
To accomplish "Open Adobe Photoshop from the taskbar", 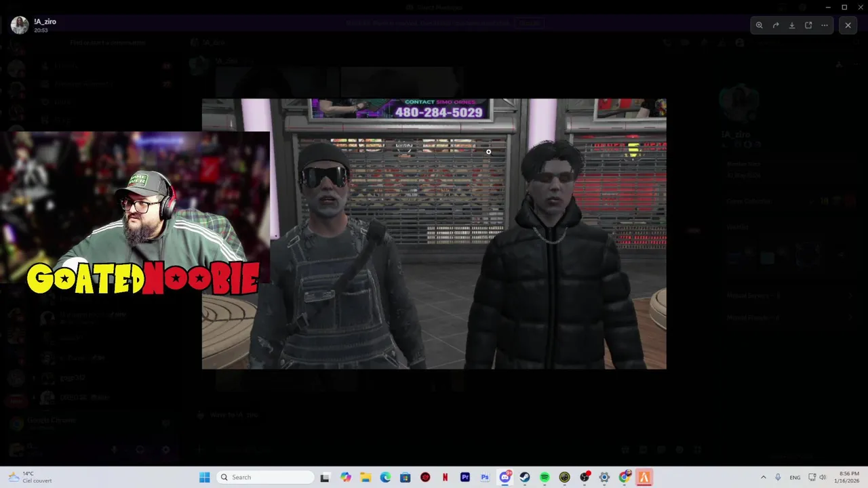I will [485, 477].
